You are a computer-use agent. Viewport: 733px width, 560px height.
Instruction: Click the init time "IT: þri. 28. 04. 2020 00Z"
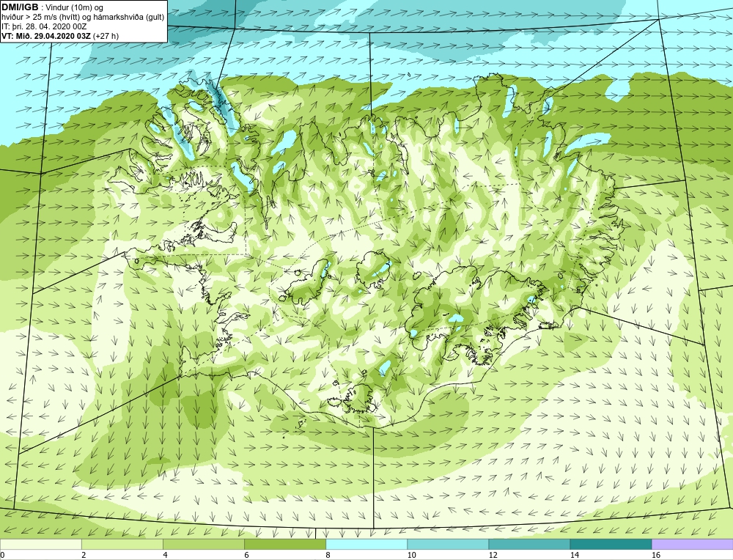(44, 26)
